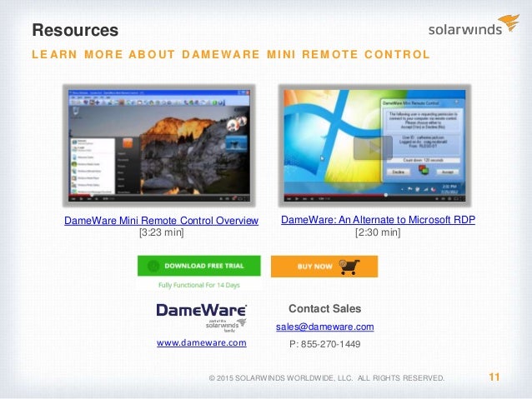Click the 'Contact Sales' heading
532x399 pixels.
[x=324, y=308]
